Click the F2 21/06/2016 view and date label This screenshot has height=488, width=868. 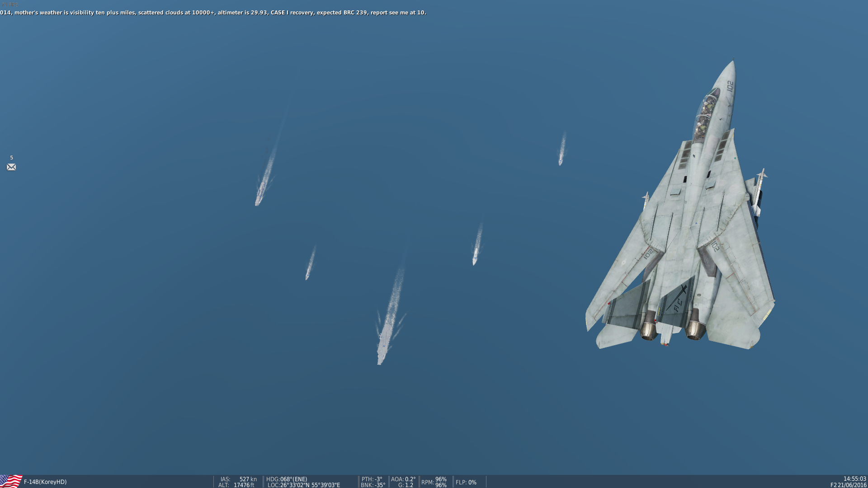pos(848,485)
